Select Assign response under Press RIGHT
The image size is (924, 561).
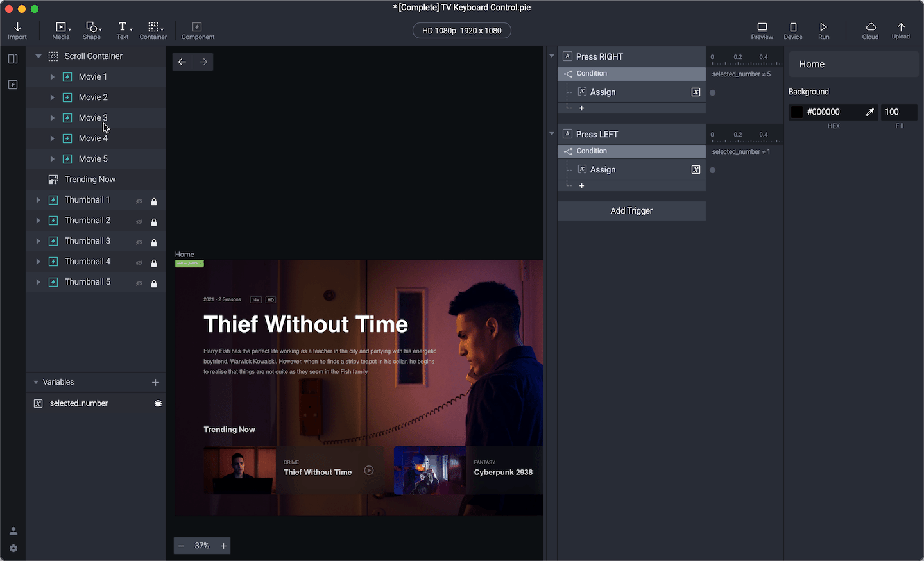631,92
